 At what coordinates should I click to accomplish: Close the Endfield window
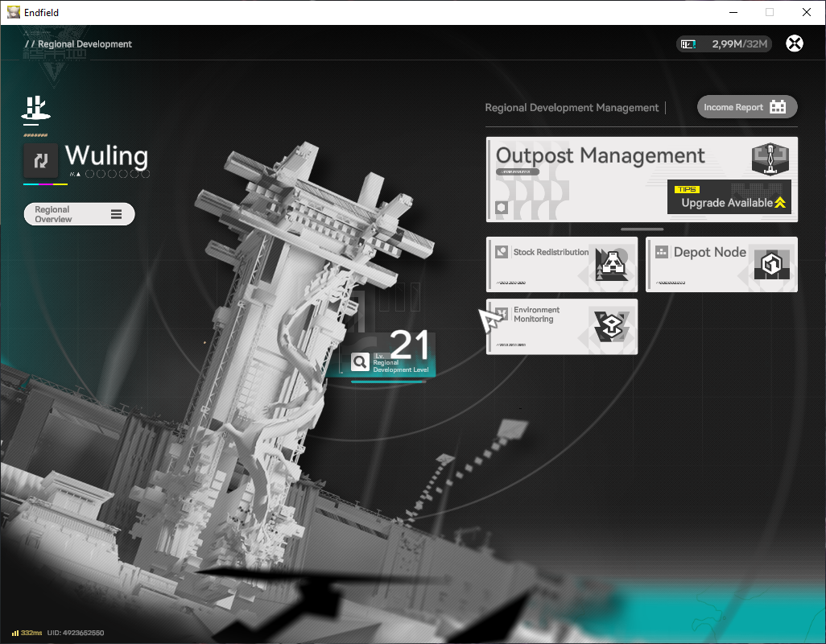pyautogui.click(x=807, y=12)
